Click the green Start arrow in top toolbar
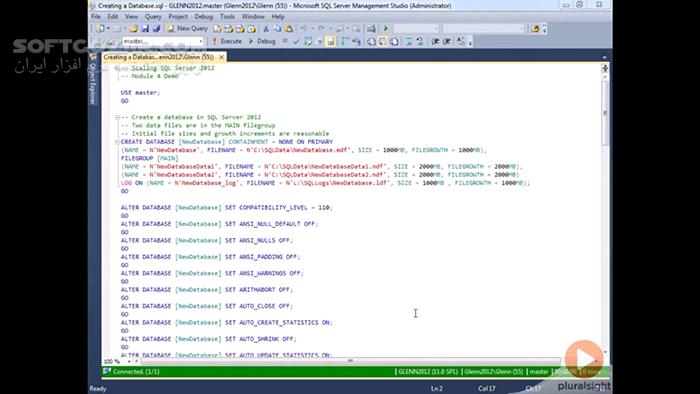The width and height of the screenshot is (700, 394). point(386,29)
